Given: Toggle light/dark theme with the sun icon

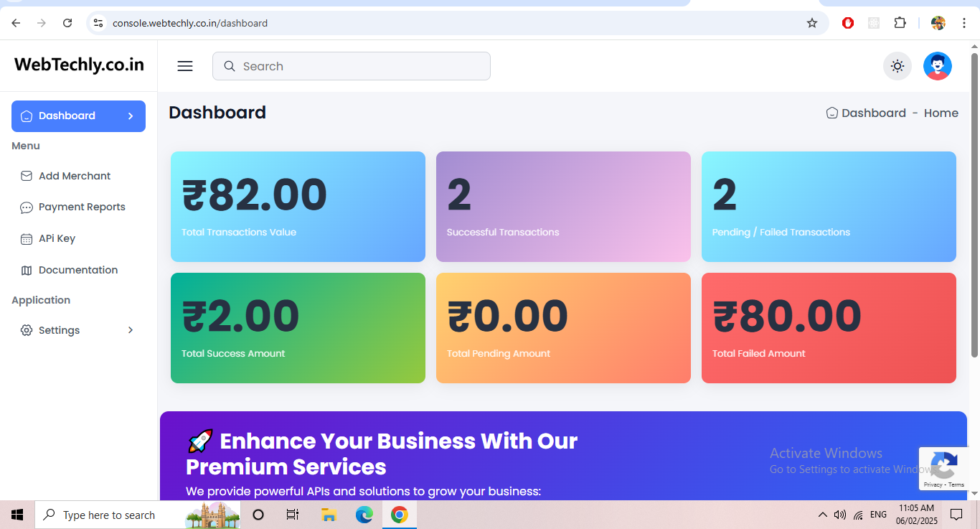Looking at the screenshot, I should coord(897,65).
